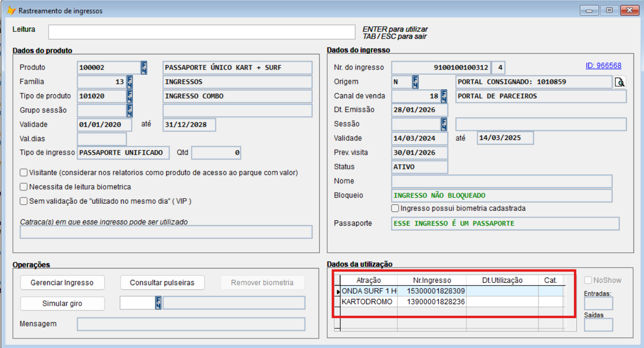
Task: Enable the Visitante checkbox
Action: tap(23, 173)
